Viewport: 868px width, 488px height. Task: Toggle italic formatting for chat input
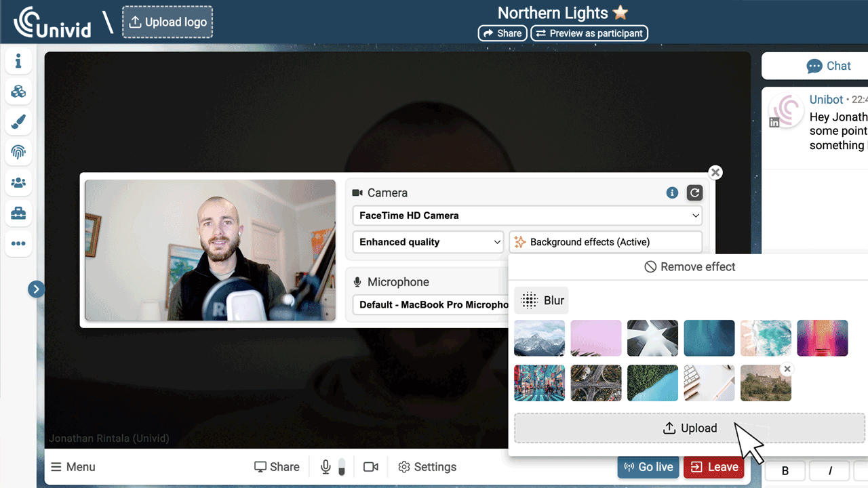tap(829, 470)
